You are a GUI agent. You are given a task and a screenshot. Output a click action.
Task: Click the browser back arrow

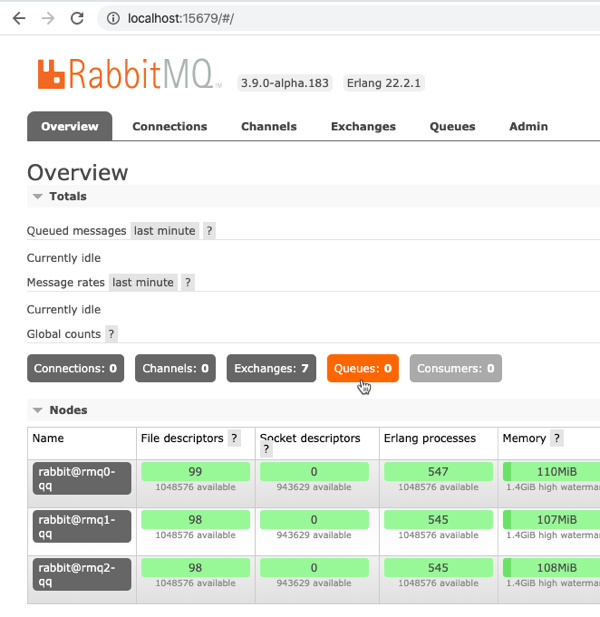(18, 19)
